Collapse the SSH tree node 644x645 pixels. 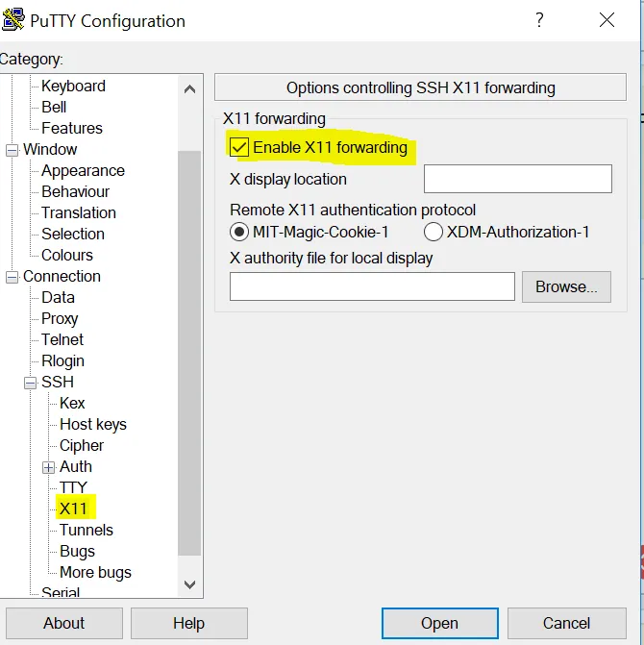(x=30, y=383)
